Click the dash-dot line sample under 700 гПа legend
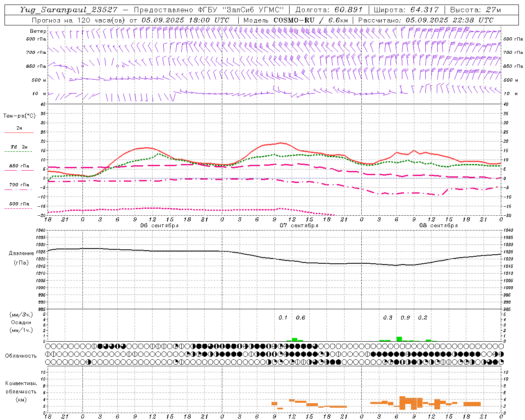 pyautogui.click(x=18, y=190)
